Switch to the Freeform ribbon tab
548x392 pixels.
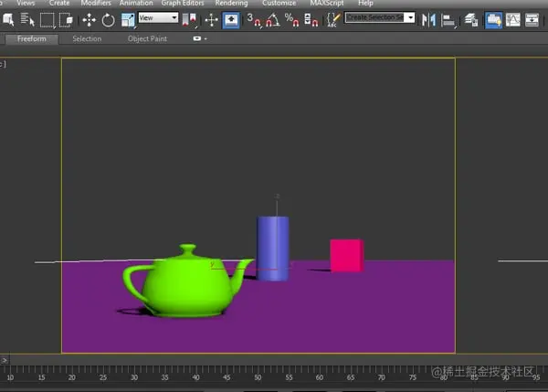[32, 38]
